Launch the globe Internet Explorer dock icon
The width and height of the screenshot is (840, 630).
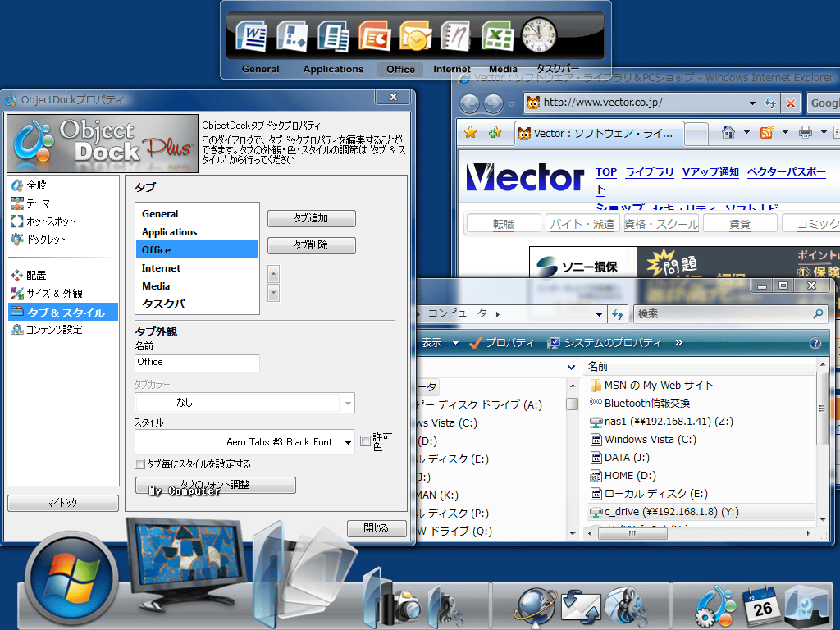click(534, 607)
